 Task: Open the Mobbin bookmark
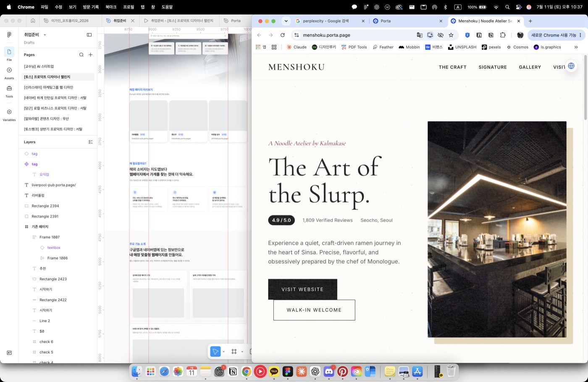tap(409, 47)
